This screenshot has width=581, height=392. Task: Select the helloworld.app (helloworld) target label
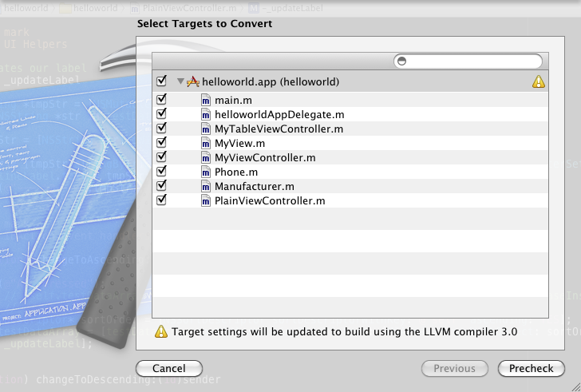271,82
